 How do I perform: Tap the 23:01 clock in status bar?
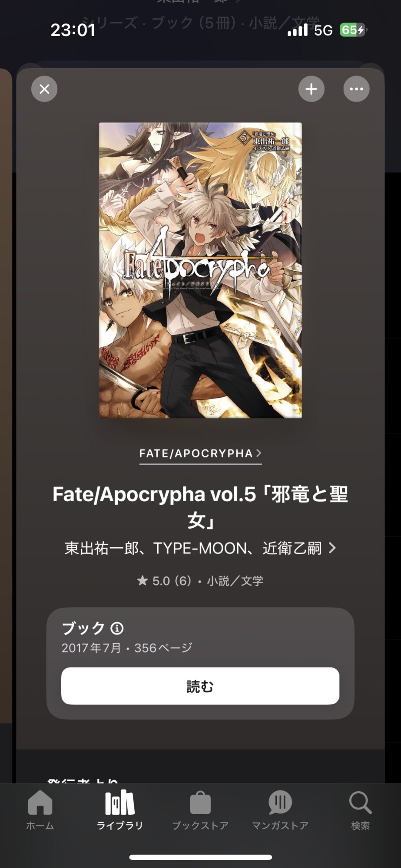[x=73, y=30]
